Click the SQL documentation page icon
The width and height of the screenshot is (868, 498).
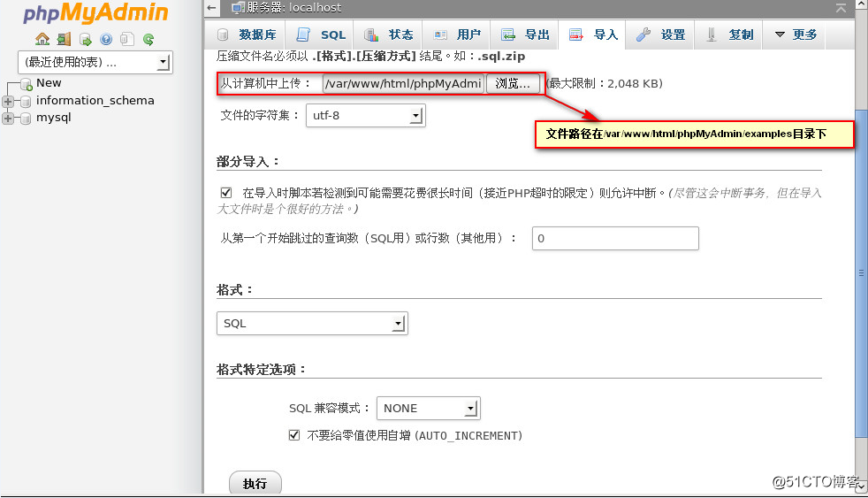click(127, 39)
